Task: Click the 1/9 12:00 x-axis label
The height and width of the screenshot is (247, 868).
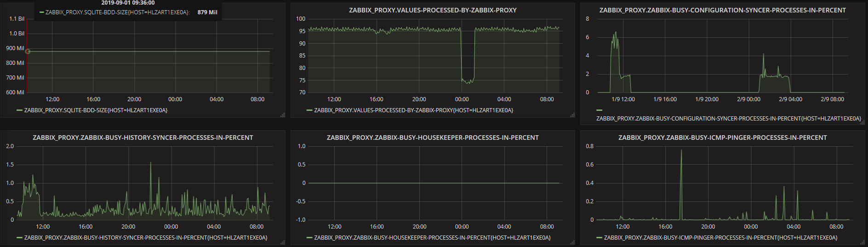Action: click(623, 99)
